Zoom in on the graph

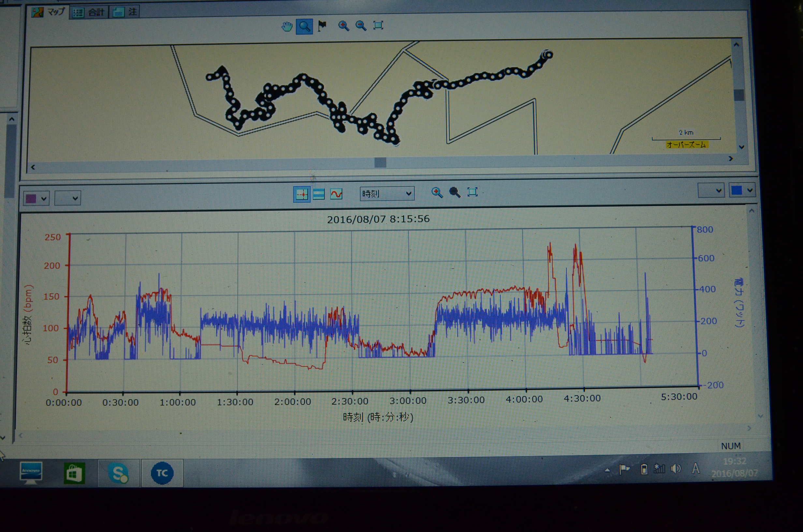pyautogui.click(x=437, y=192)
